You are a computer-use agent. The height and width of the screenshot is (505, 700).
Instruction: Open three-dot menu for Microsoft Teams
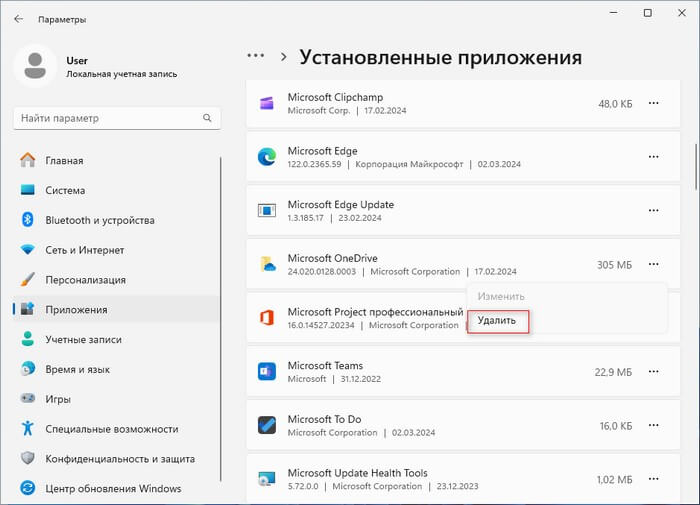click(653, 372)
